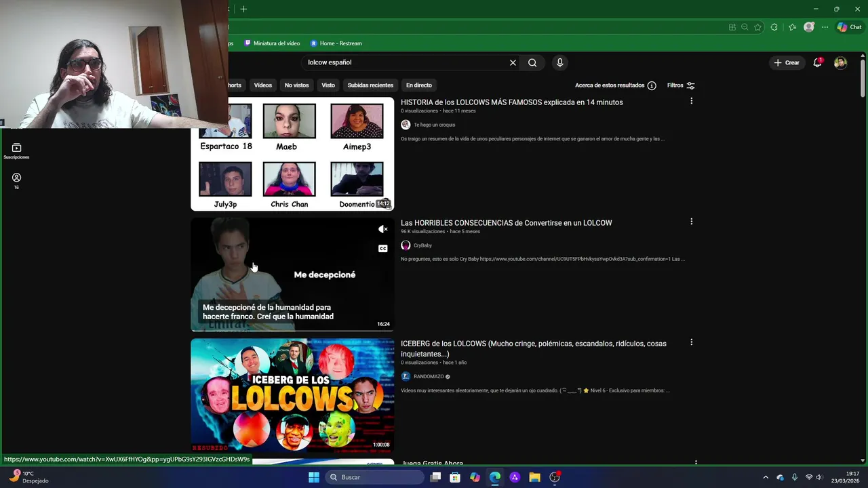Open the Tú section in the sidebar

pos(16,181)
